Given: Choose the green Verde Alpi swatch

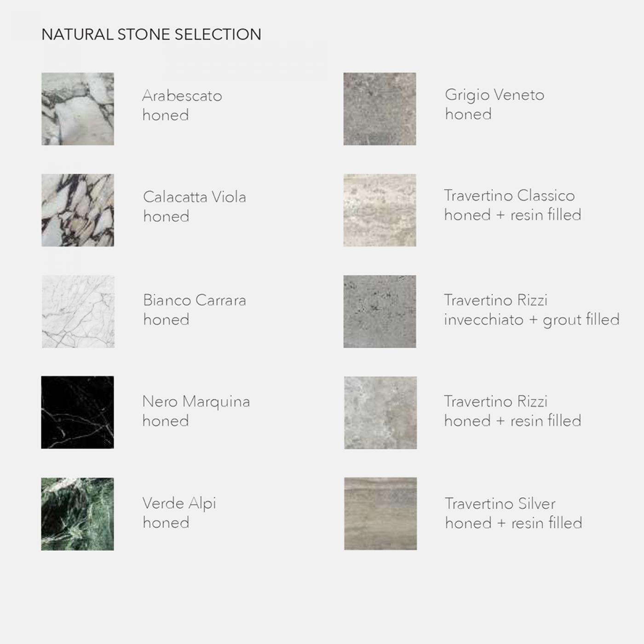Looking at the screenshot, I should [77, 514].
